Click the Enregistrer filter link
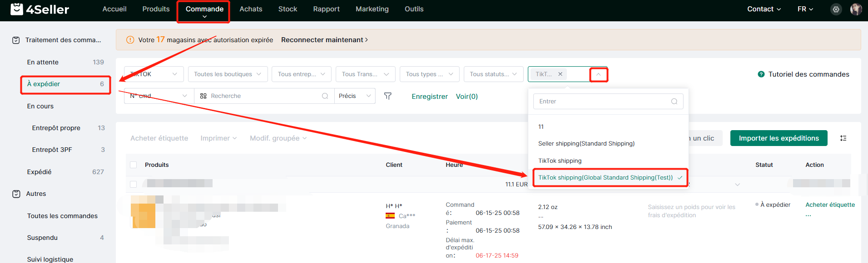The height and width of the screenshot is (263, 868). (430, 97)
